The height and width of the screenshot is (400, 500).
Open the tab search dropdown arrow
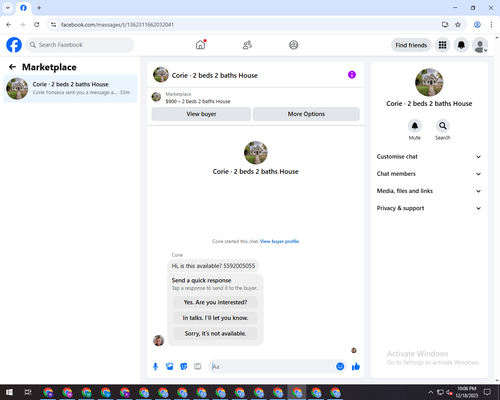click(x=8, y=8)
